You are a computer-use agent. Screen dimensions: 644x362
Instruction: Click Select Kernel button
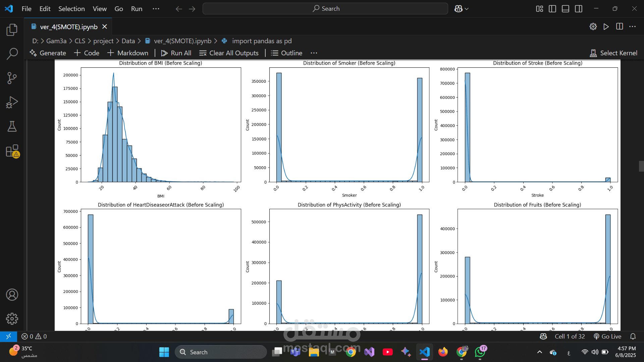614,53
